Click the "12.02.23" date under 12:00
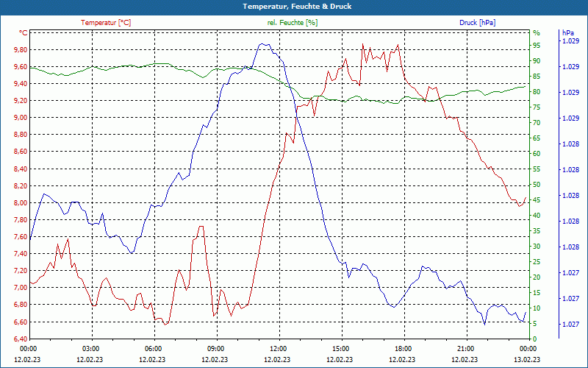Screen dimensions: 588x368 tap(278, 359)
